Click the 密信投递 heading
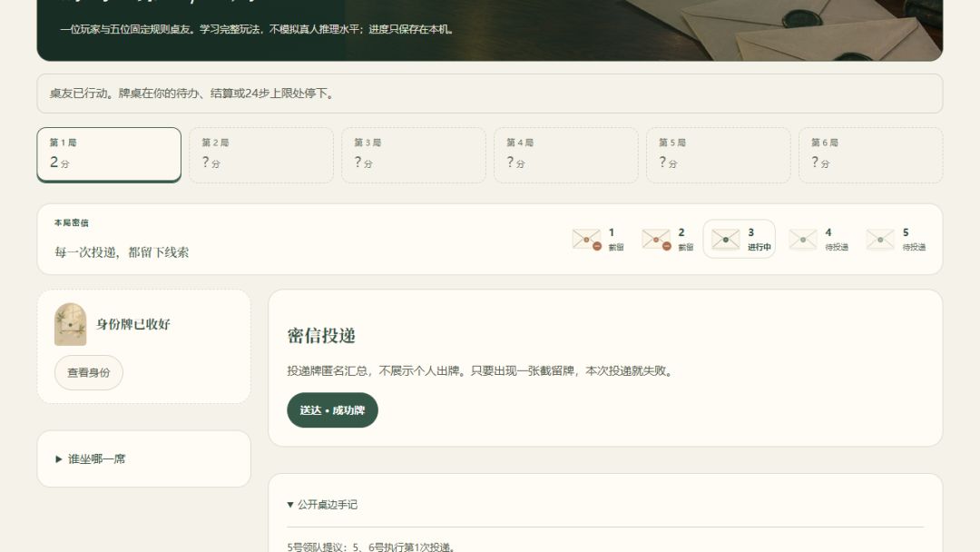The height and width of the screenshot is (552, 980). tap(321, 336)
